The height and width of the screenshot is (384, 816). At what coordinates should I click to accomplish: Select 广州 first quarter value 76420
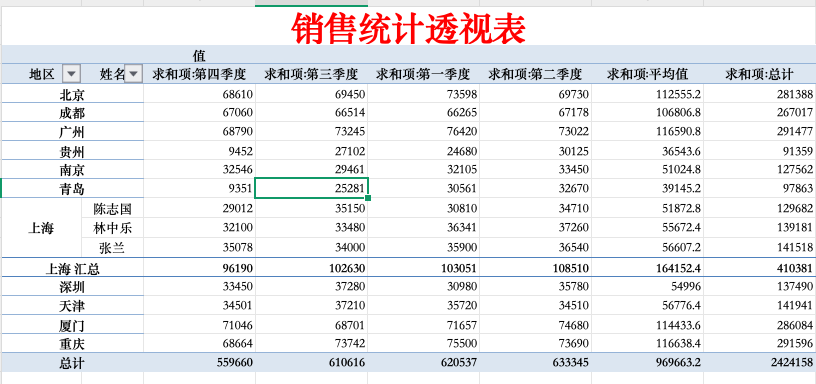(x=424, y=132)
